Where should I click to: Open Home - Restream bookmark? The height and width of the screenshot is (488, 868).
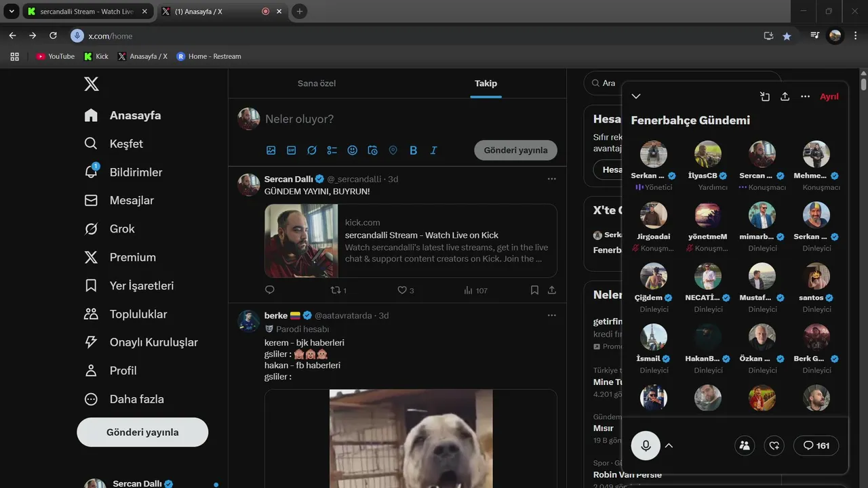coord(208,56)
